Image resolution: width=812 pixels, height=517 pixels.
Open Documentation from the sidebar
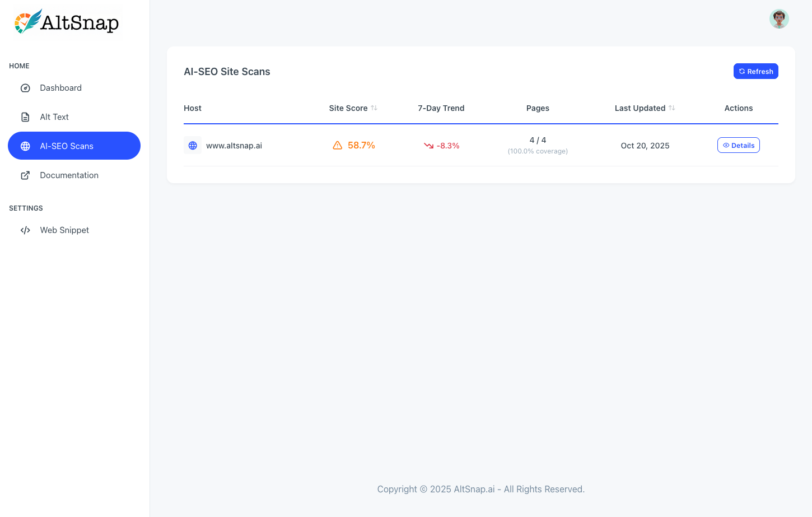pyautogui.click(x=69, y=175)
